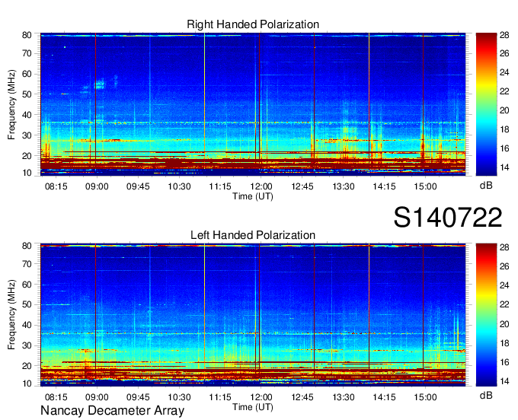This screenshot has height=420, width=518.
Task: Click 12:00 tick on the Right Handed time axis
Action: pos(261,186)
